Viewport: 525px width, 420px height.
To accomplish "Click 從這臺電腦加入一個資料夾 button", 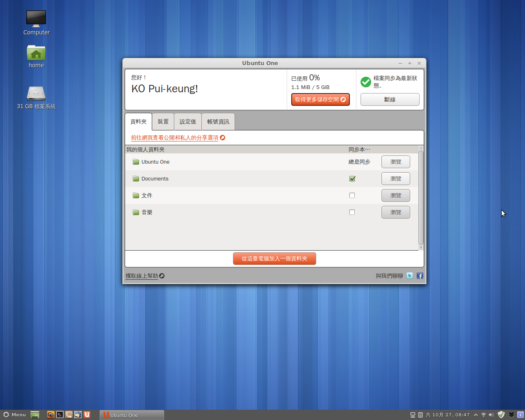I will [274, 259].
